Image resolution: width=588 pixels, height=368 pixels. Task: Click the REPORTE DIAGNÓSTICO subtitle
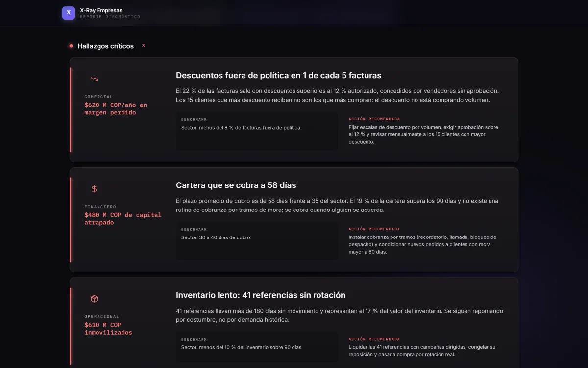tap(110, 17)
